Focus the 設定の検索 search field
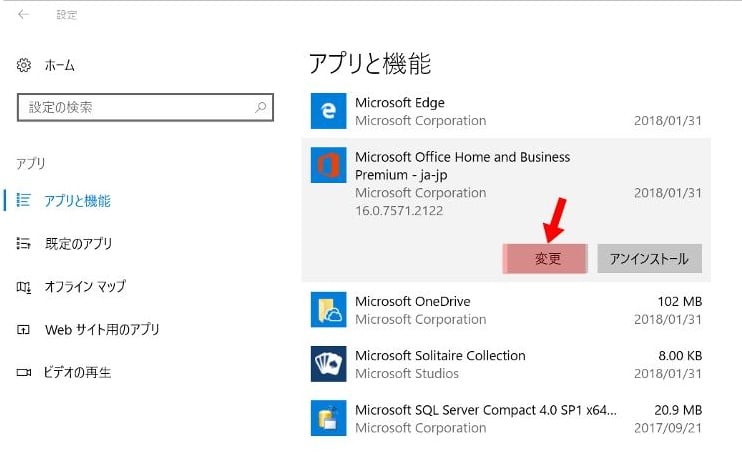Image resolution: width=742 pixels, height=468 pixels. click(x=135, y=106)
